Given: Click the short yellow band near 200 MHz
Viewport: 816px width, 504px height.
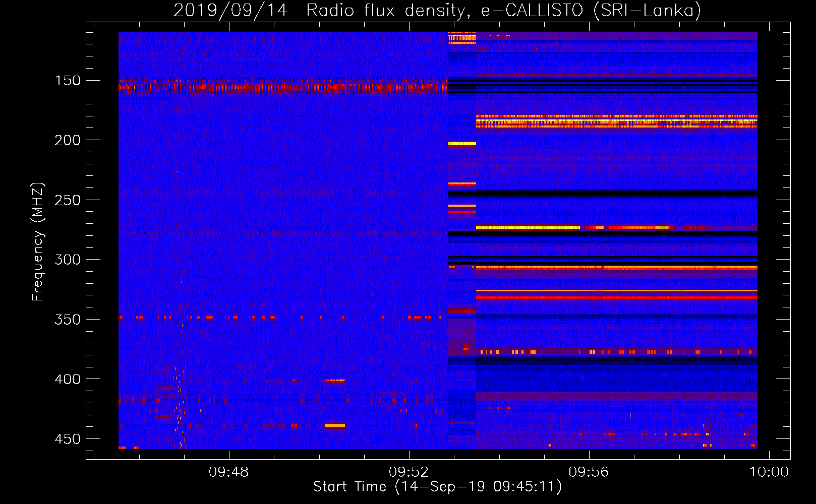Looking at the screenshot, I should (462, 144).
